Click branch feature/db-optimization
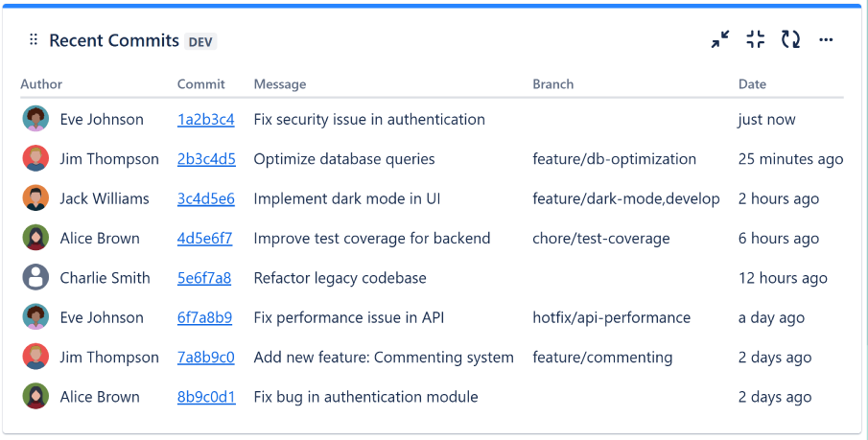The height and width of the screenshot is (440, 868). point(615,159)
